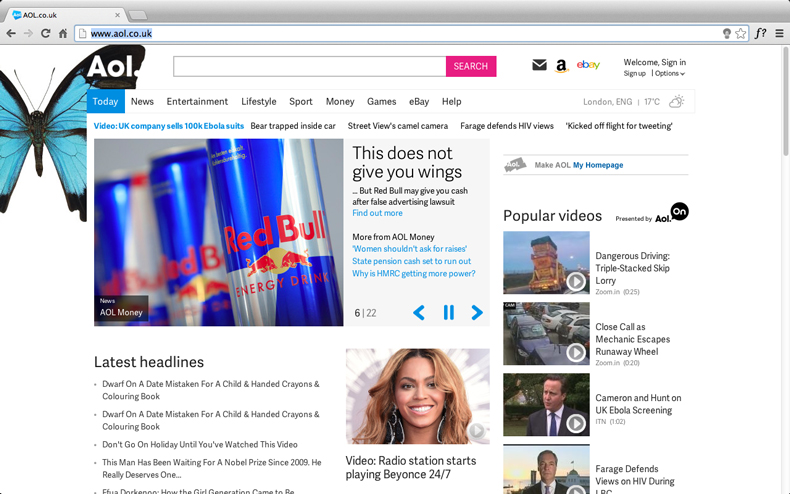Click the weather cloud icon
Screen dimensions: 790x494
[677, 102]
